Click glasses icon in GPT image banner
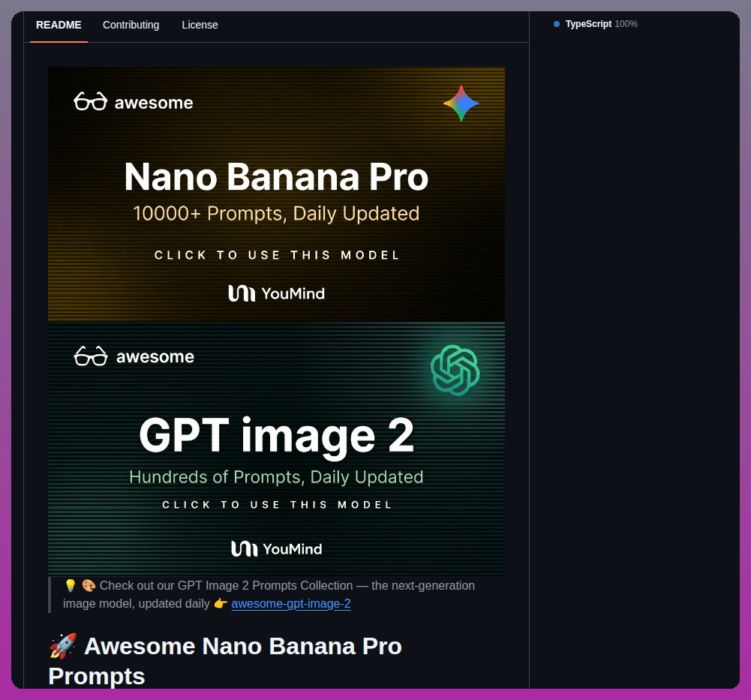The height and width of the screenshot is (700, 751). point(91,356)
